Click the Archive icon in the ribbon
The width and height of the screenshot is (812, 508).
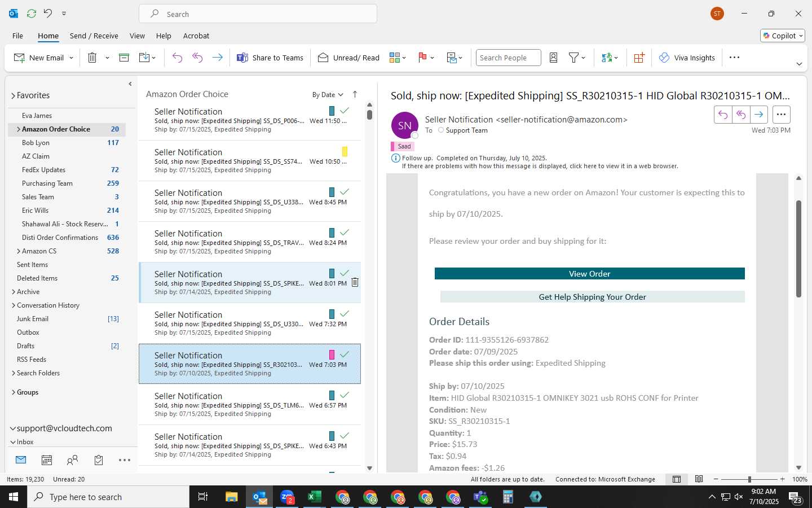(x=124, y=58)
